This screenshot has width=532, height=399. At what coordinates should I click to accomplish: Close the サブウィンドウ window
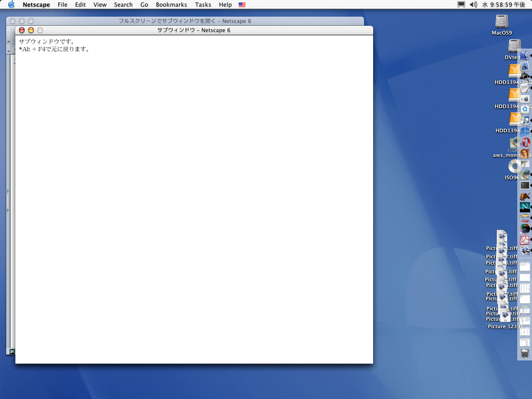tap(22, 30)
